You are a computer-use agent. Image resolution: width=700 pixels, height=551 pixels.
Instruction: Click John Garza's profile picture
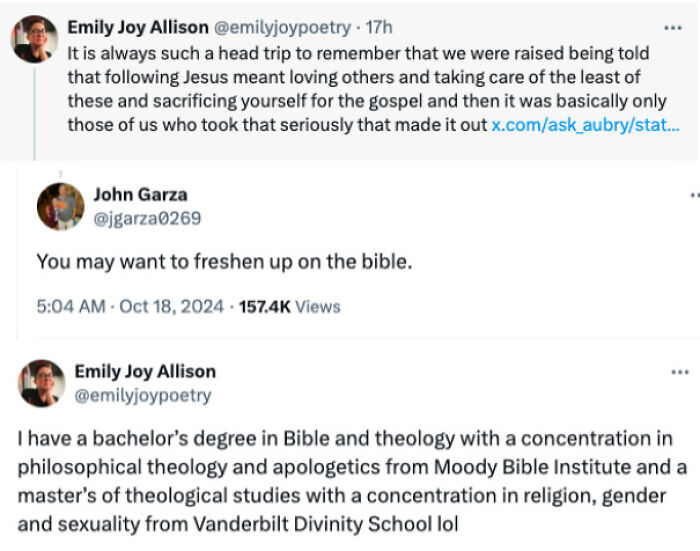click(60, 206)
